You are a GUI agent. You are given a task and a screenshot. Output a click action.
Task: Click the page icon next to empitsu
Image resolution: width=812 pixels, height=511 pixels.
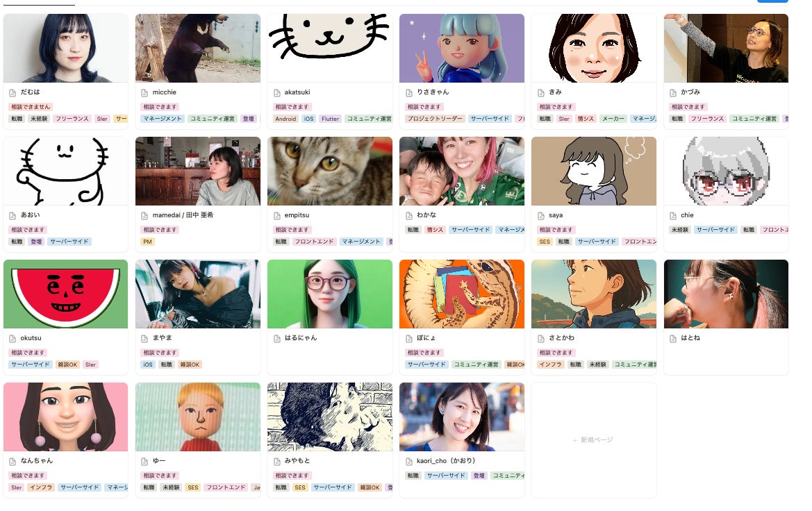pos(276,215)
